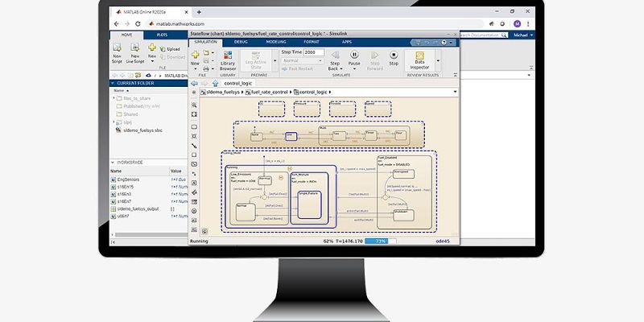Click control_logic in the breadcrumb path
644x322 pixels.
point(313,93)
